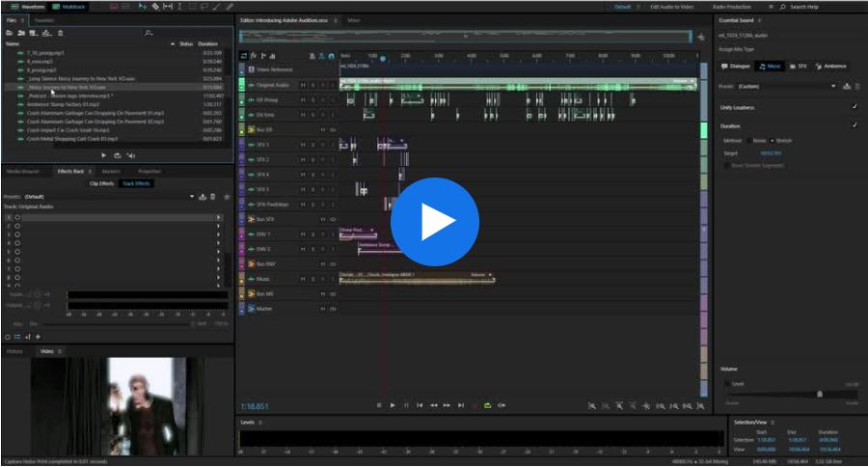The width and height of the screenshot is (868, 467).
Task: Assign Ambience mix type
Action: 831,66
